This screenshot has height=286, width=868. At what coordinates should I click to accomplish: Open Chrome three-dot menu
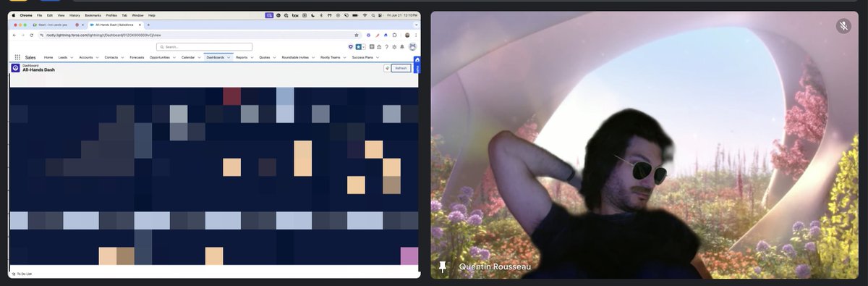tap(416, 35)
